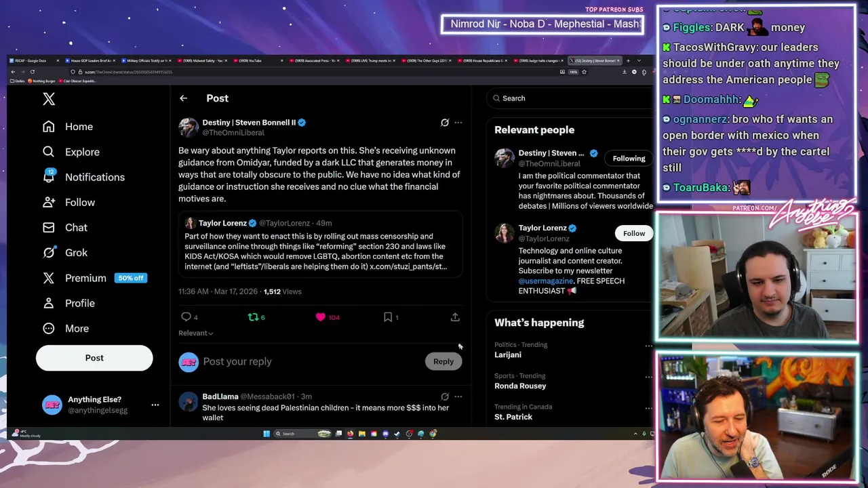Open Larijani trending topic

click(507, 354)
